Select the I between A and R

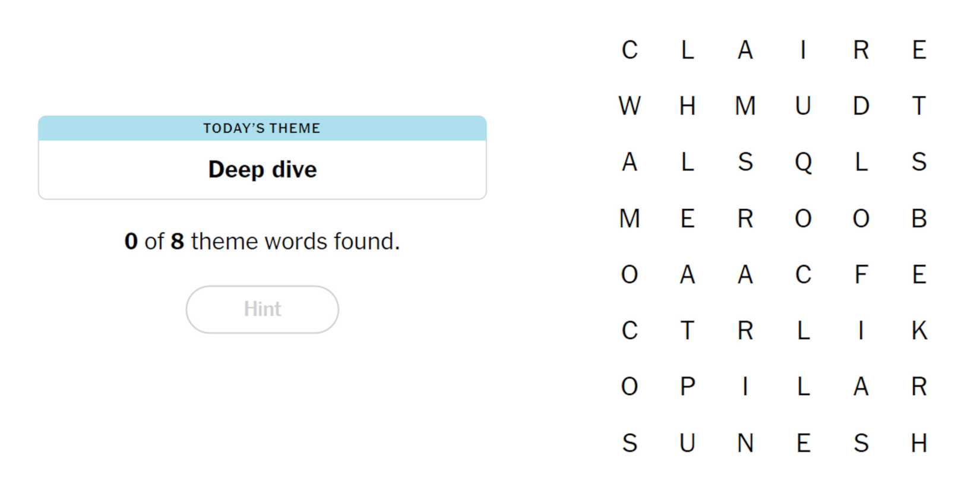(x=803, y=50)
